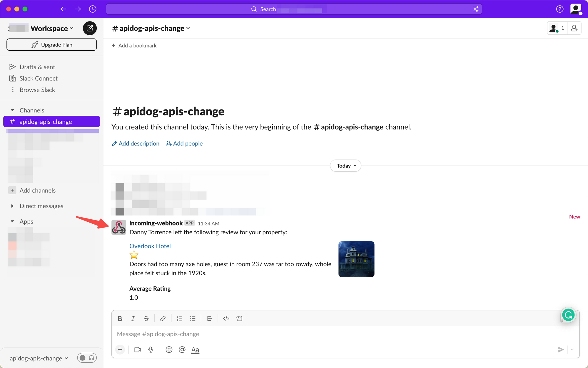588x368 pixels.
Task: Start a bulleted list
Action: click(x=193, y=319)
